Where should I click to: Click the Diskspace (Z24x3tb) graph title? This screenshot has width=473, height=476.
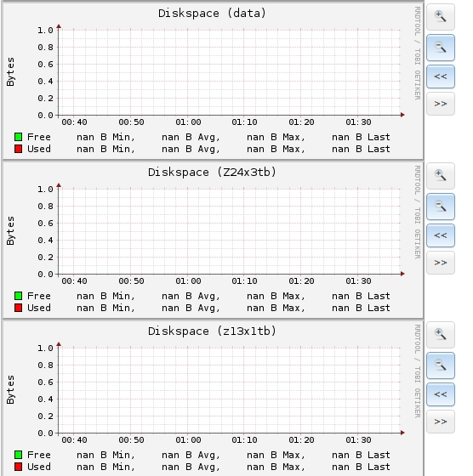click(212, 172)
